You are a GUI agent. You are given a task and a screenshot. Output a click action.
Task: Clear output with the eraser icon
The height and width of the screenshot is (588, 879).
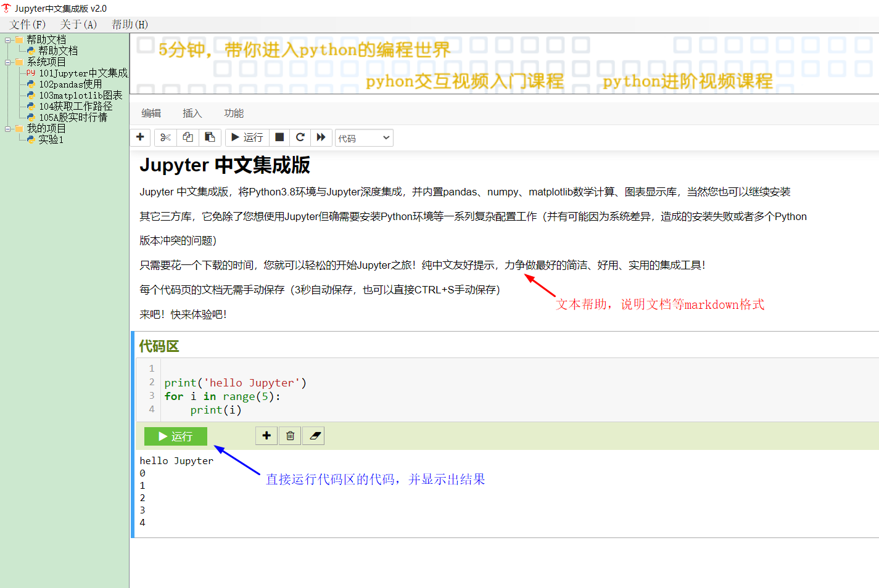pos(315,436)
